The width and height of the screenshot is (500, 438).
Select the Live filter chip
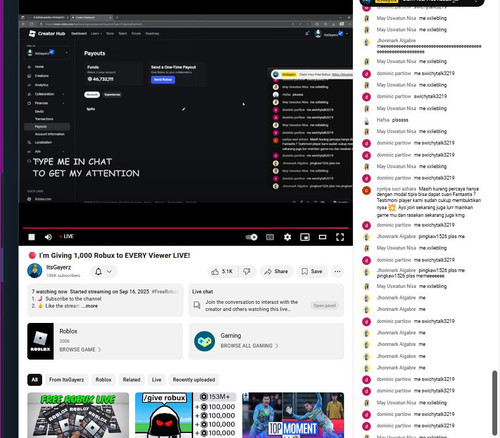click(156, 380)
